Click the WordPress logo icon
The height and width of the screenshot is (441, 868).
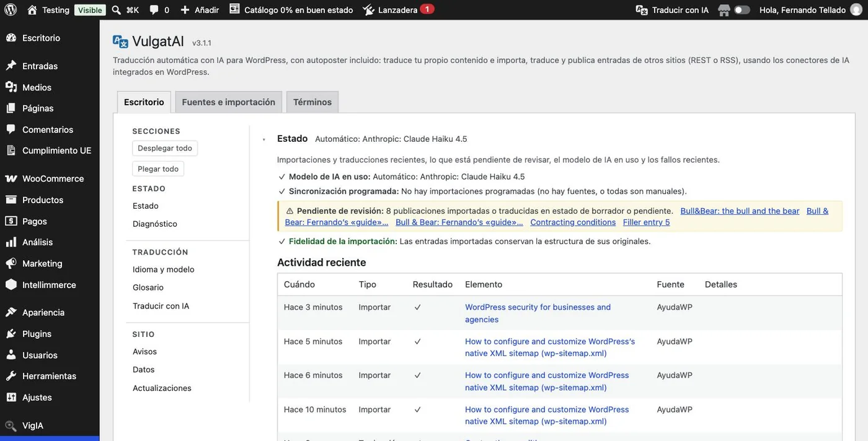click(x=11, y=10)
